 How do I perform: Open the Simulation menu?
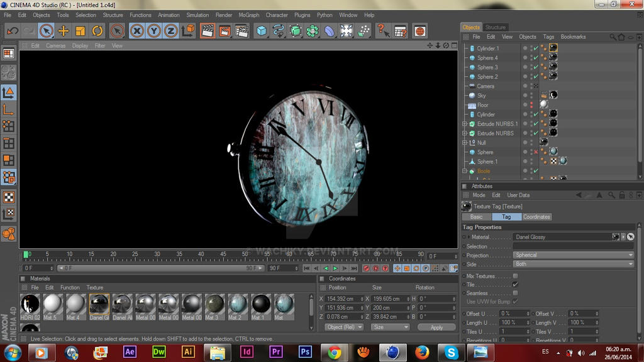(197, 15)
